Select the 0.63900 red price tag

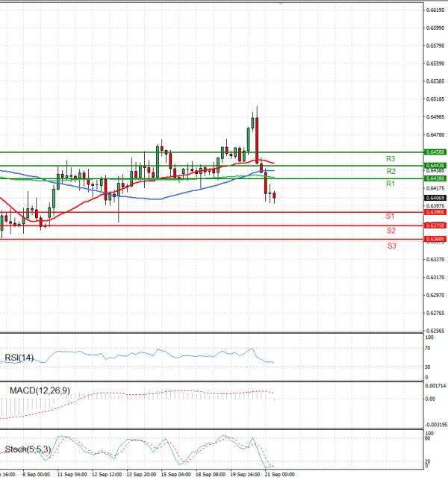click(435, 212)
